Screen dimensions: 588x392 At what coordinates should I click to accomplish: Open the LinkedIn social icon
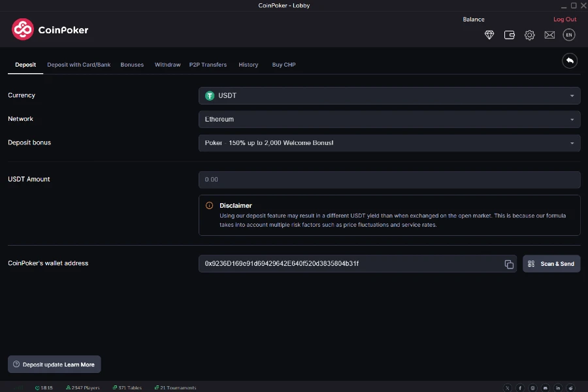(558, 387)
